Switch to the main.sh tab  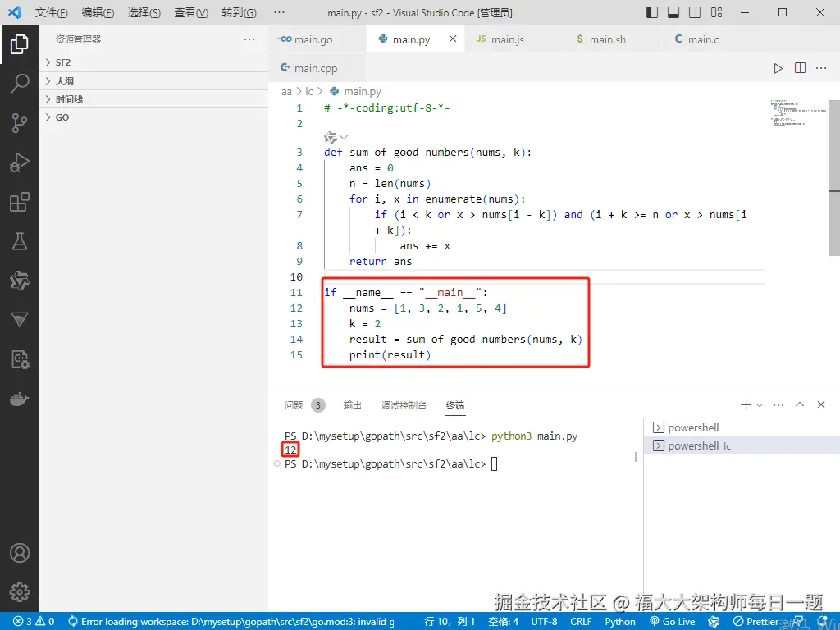612,39
